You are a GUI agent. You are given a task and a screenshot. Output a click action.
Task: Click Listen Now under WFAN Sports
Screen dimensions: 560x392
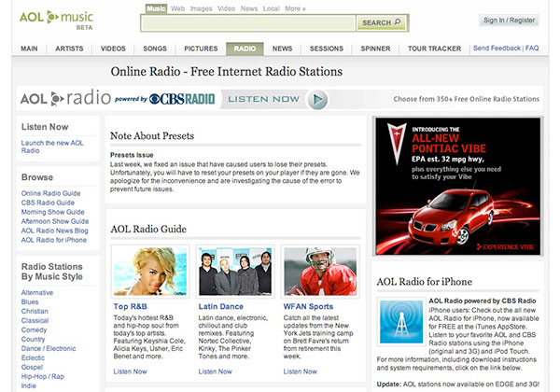tap(300, 371)
